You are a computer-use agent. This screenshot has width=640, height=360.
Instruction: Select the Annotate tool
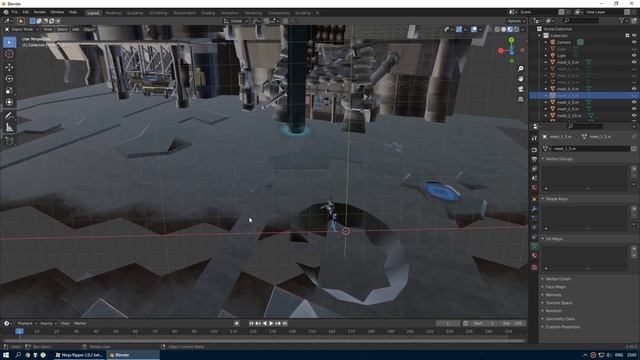point(9,116)
